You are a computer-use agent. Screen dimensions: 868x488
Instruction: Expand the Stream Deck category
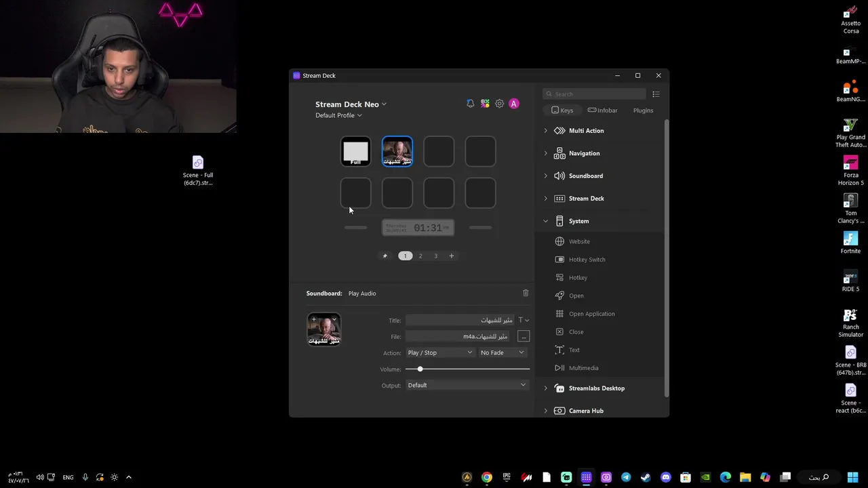[546, 199]
